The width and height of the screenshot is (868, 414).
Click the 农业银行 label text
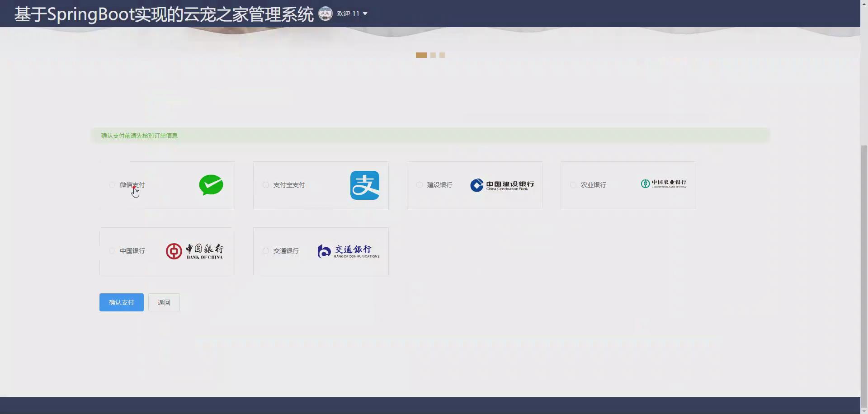pyautogui.click(x=594, y=185)
